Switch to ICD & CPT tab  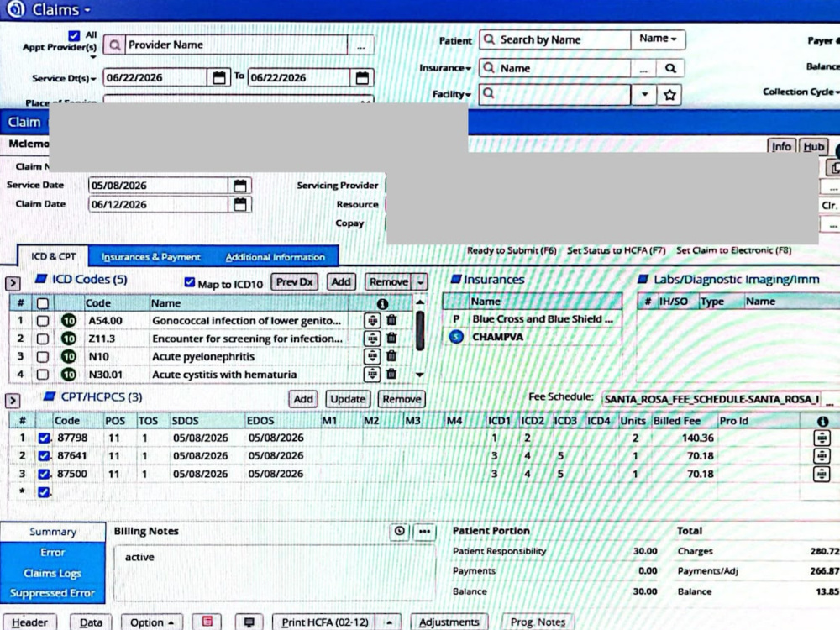click(54, 256)
